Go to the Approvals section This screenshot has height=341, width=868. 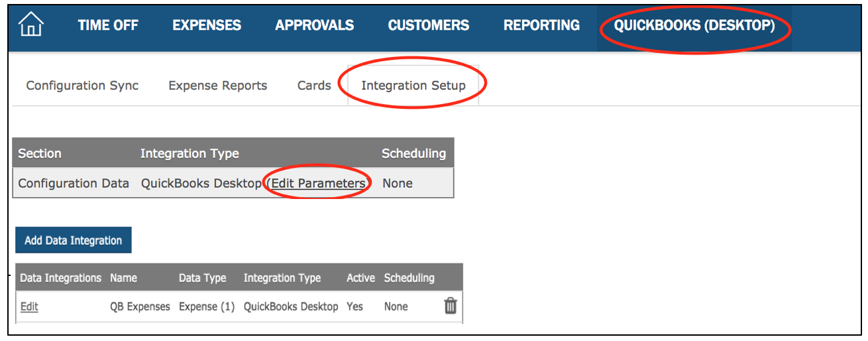[x=314, y=26]
